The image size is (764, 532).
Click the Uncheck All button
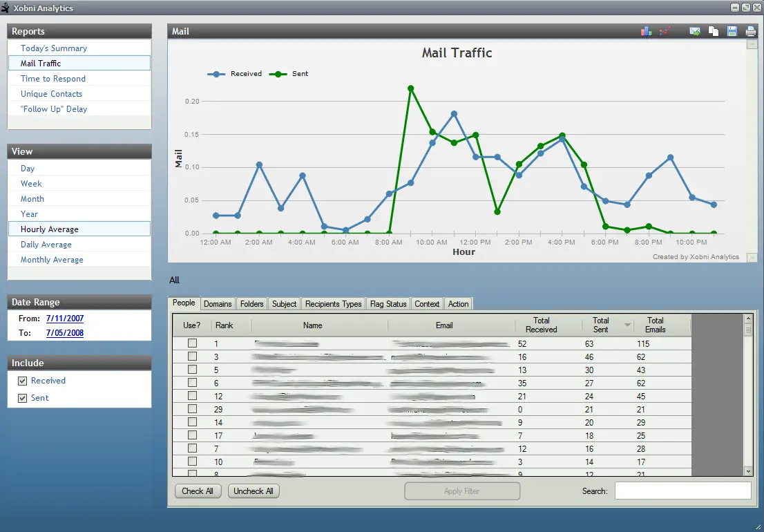(254, 491)
